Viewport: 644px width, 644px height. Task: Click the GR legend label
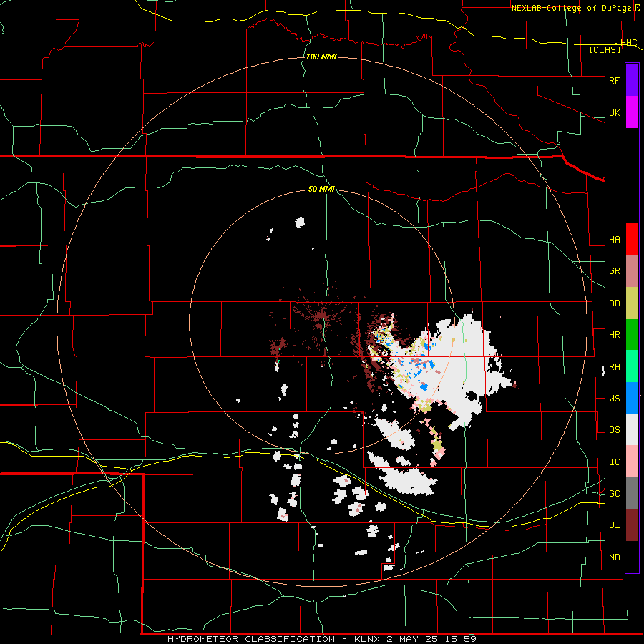[x=614, y=271]
